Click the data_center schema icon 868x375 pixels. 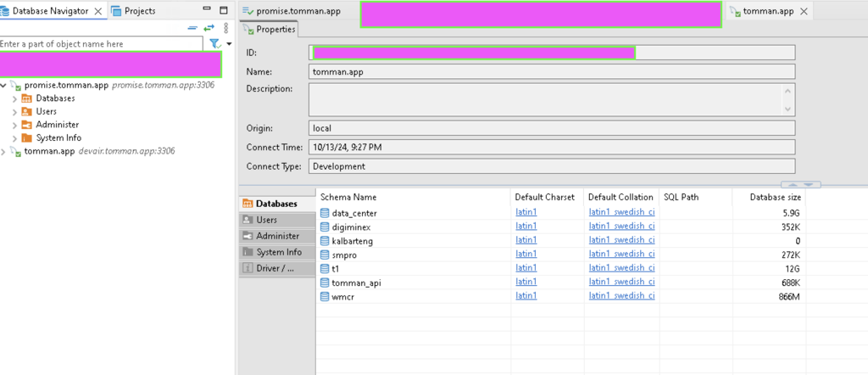pos(324,213)
